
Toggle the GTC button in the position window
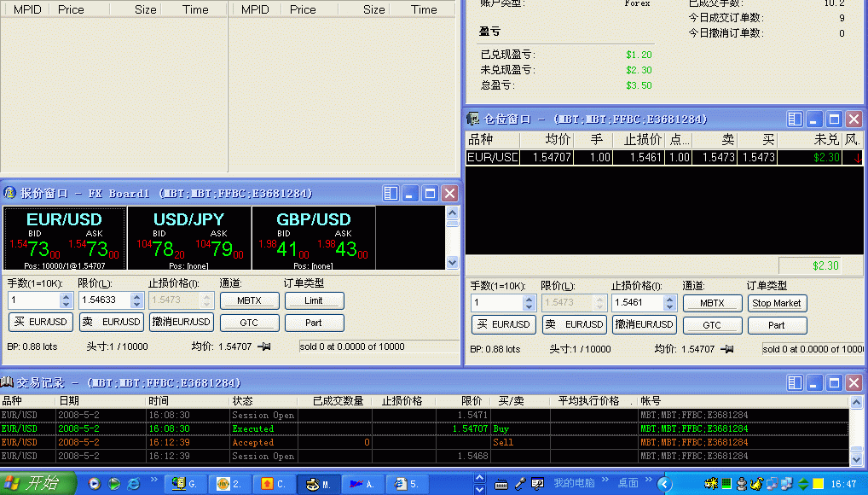pos(713,325)
